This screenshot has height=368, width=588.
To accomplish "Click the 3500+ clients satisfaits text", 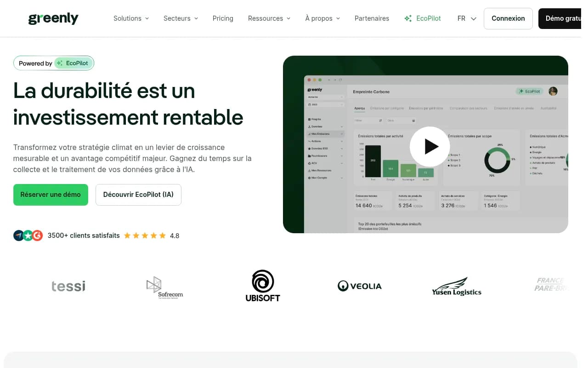I will point(84,236).
